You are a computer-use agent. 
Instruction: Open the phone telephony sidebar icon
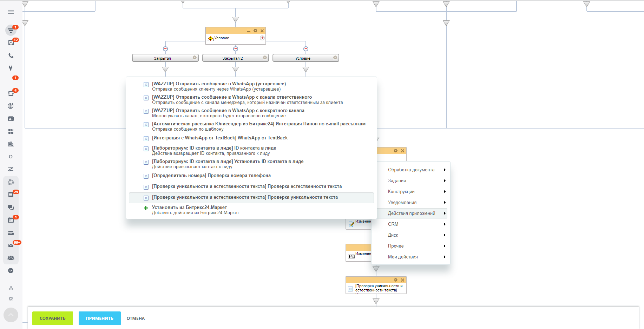point(11,55)
